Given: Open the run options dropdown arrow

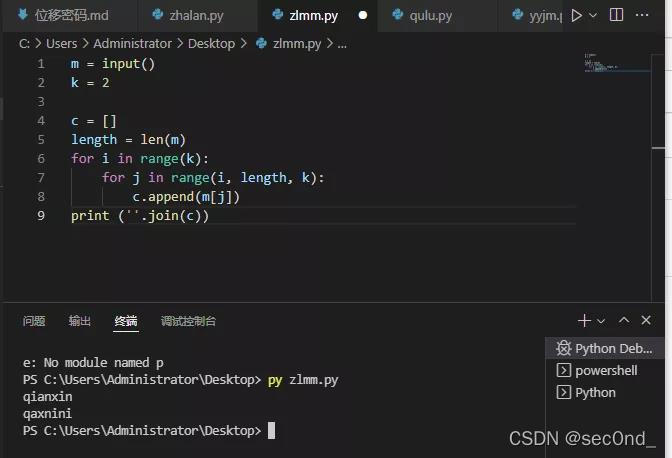Looking at the screenshot, I should click(x=593, y=16).
